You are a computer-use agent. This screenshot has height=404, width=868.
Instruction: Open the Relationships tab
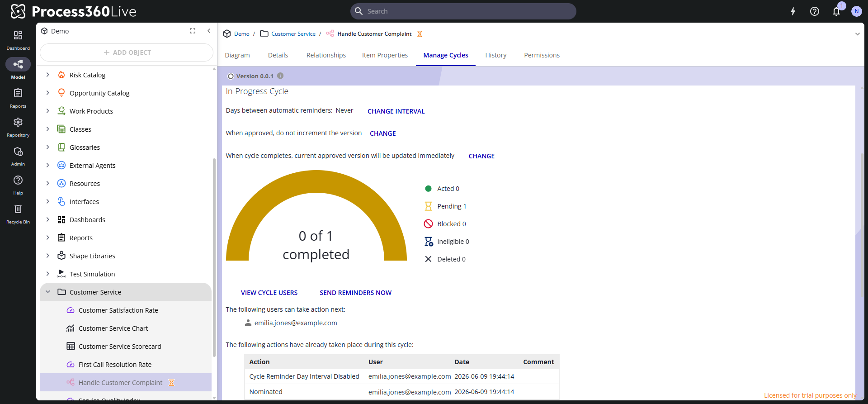326,55
